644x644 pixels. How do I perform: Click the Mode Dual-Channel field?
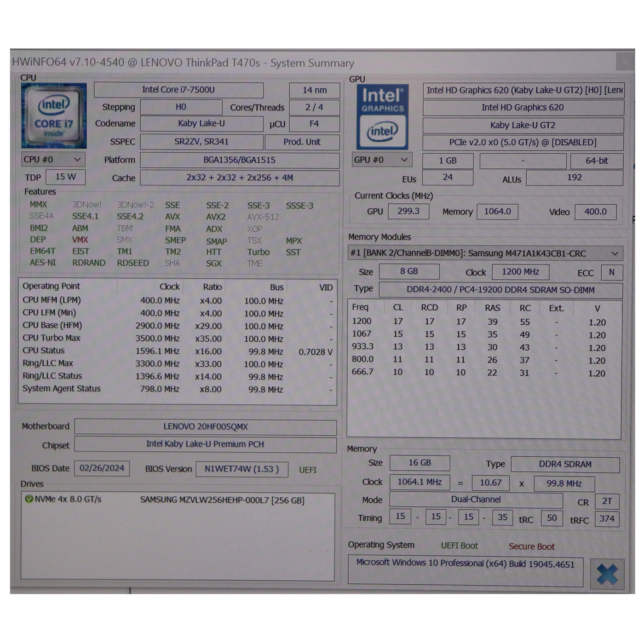click(x=476, y=500)
